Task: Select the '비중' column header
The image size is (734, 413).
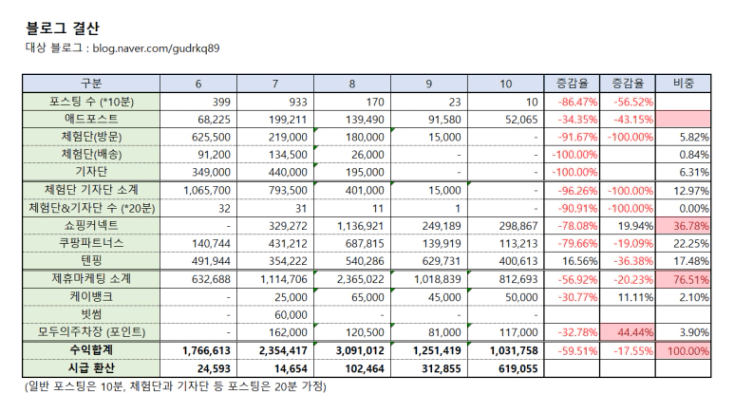Action: pyautogui.click(x=683, y=83)
